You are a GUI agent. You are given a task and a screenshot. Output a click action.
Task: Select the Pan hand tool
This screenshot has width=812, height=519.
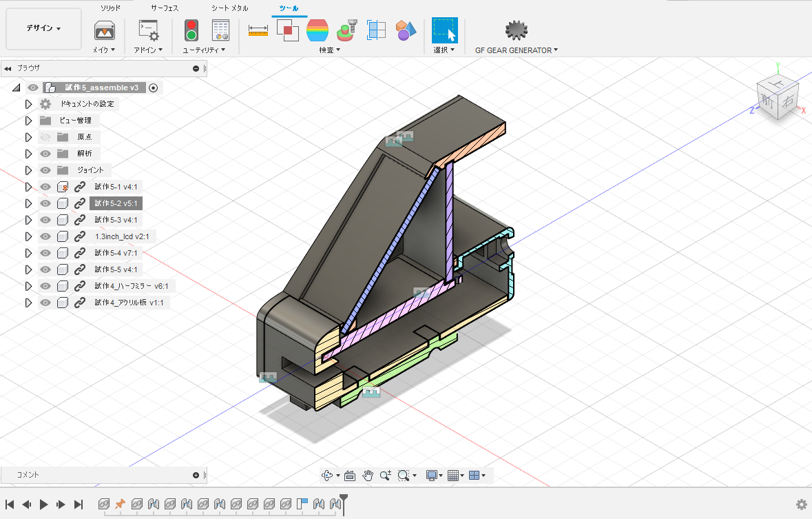click(368, 475)
